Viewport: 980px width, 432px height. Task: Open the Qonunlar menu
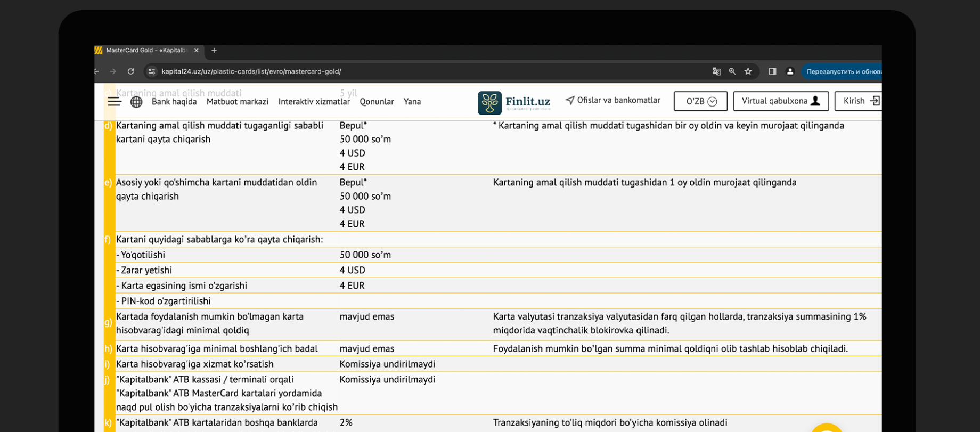[377, 102]
